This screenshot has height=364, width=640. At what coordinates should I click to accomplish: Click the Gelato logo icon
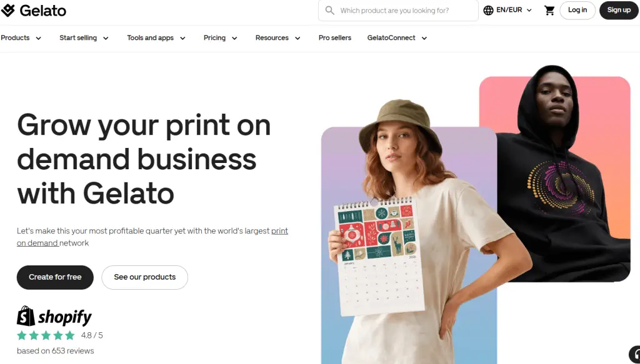[x=7, y=10]
